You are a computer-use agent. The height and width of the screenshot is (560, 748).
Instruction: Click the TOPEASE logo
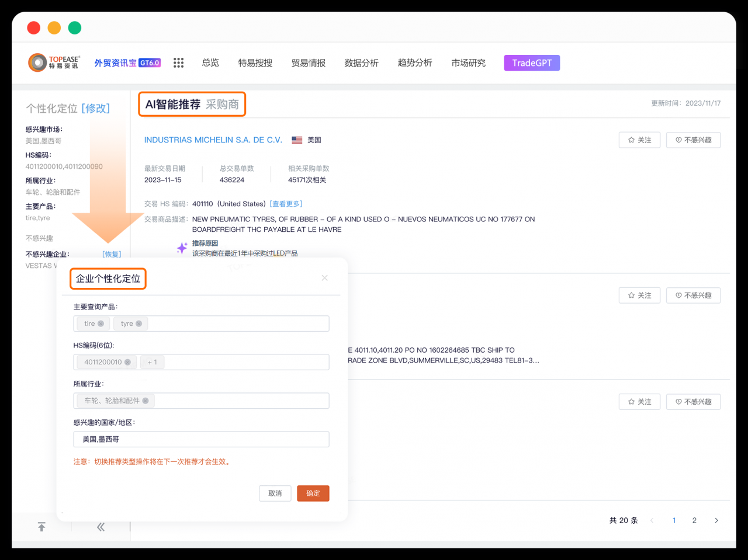pyautogui.click(x=54, y=62)
